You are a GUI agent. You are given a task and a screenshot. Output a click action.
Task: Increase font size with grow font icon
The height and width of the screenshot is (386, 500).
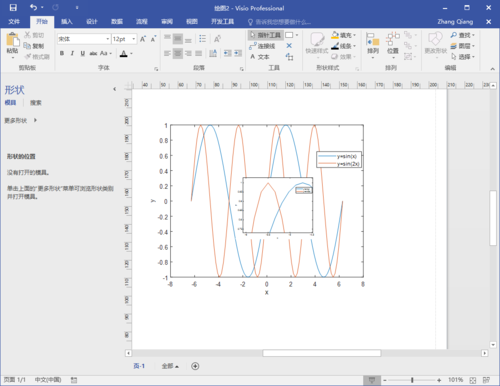pyautogui.click(x=143, y=39)
